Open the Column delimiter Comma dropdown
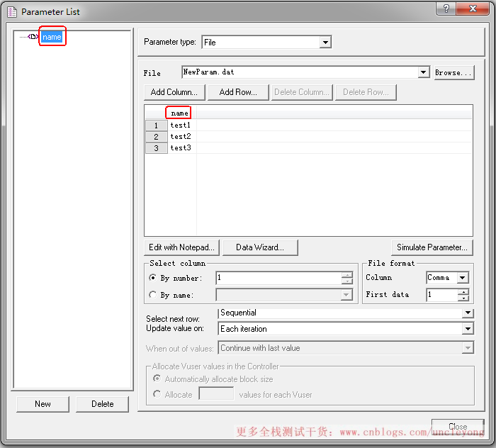496x448 pixels. pyautogui.click(x=463, y=278)
